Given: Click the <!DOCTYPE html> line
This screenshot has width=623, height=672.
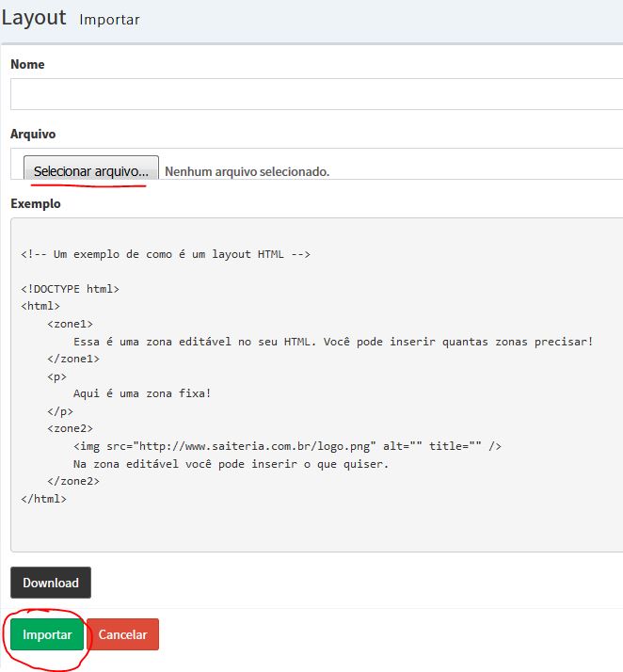Looking at the screenshot, I should (x=70, y=289).
